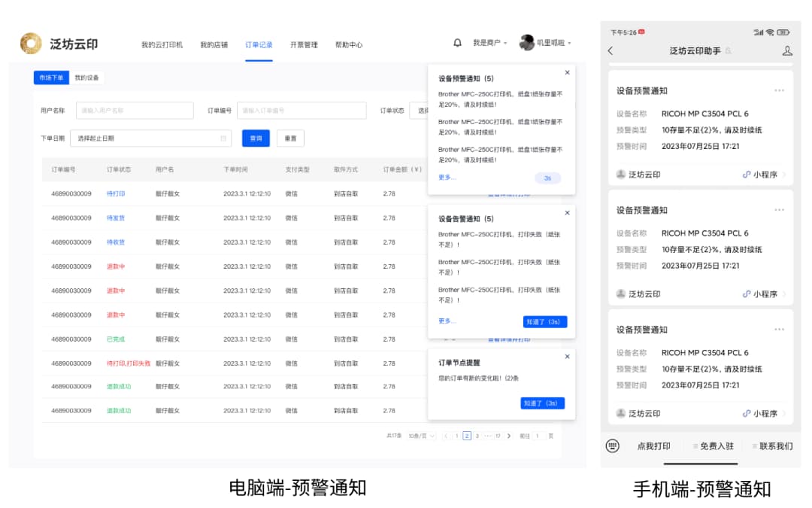Image resolution: width=812 pixels, height=508 pixels.
Task: Open the 我的店铺 menu
Action: tap(214, 45)
